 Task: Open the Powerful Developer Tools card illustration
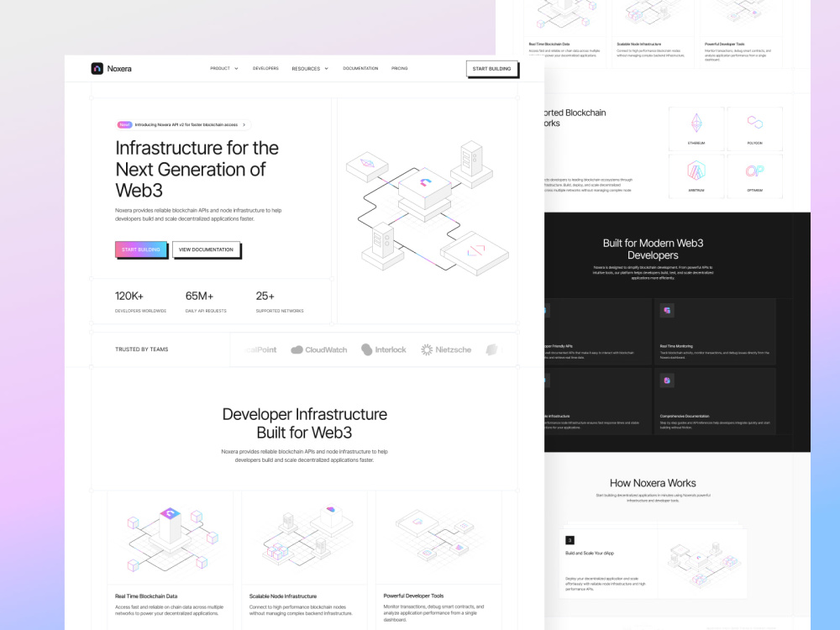[x=438, y=538]
